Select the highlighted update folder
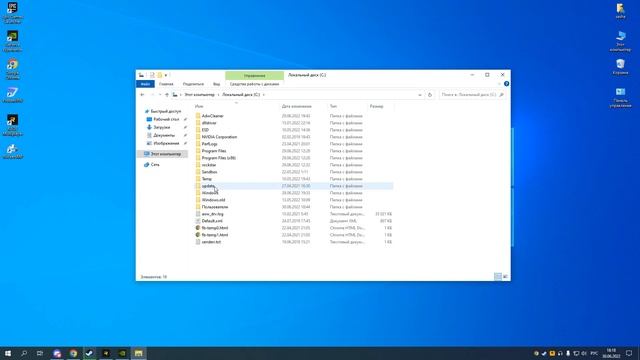Screen dimensions: 640x360 294,186
